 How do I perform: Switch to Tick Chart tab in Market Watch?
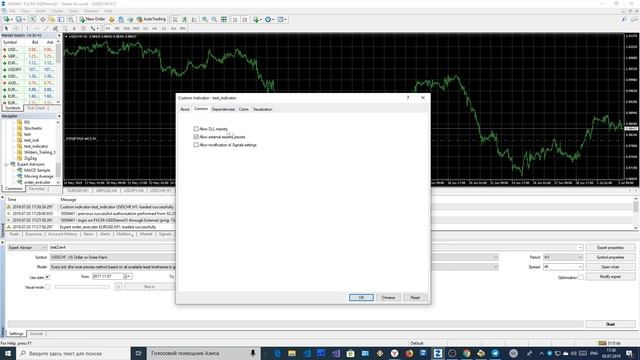(x=36, y=108)
